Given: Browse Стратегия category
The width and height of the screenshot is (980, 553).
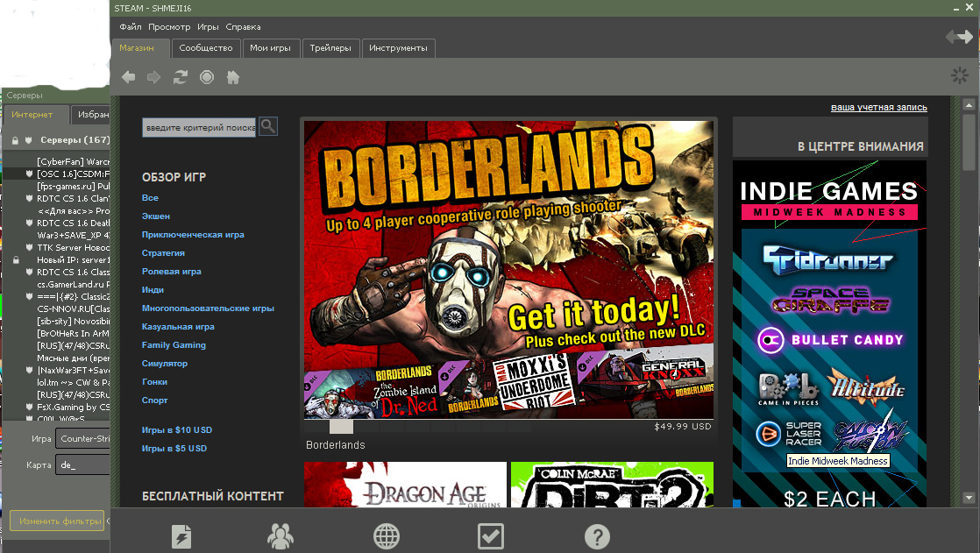Looking at the screenshot, I should point(163,253).
